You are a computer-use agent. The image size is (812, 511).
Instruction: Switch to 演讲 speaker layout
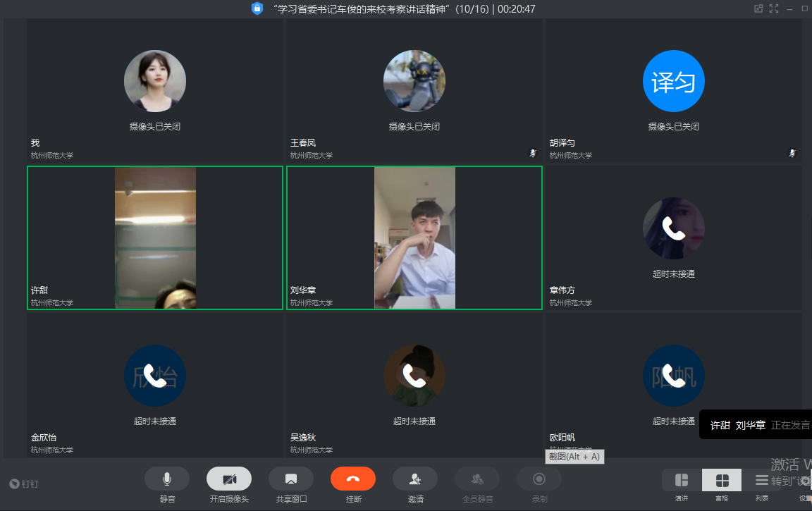pos(682,481)
